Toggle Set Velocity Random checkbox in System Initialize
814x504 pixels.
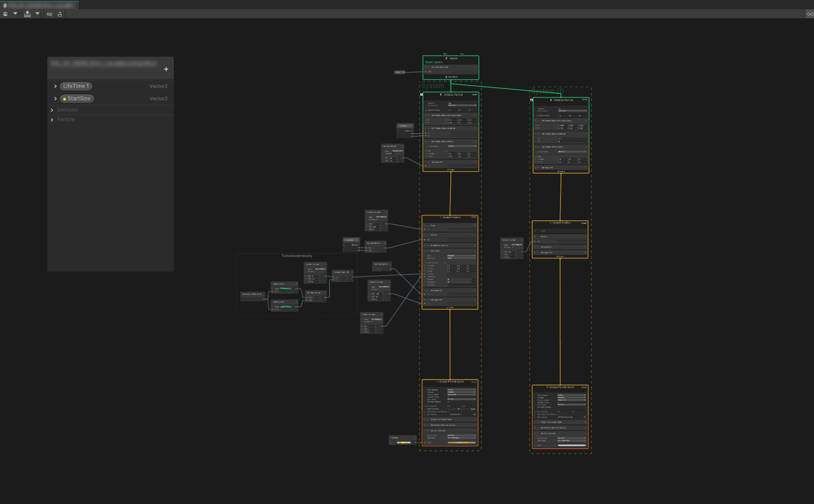428,115
